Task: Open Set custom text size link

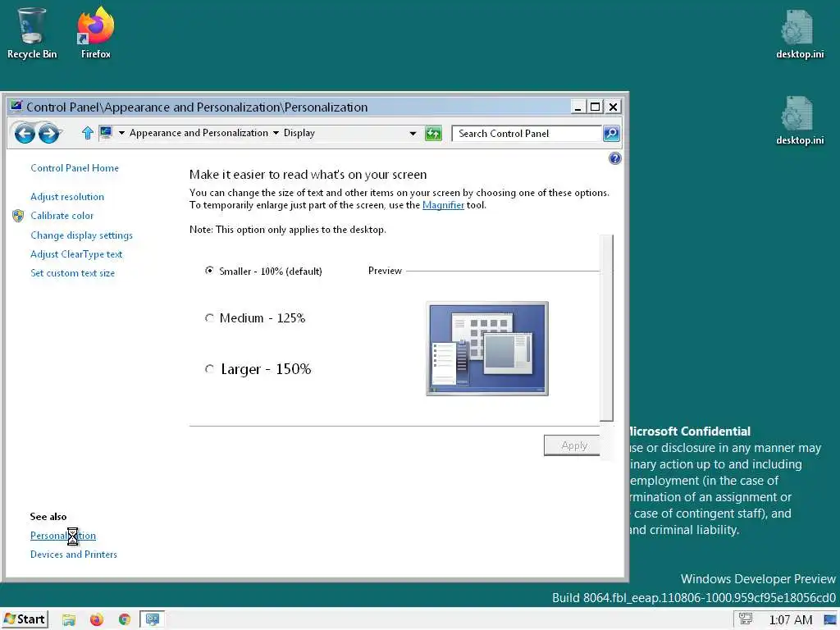Action: point(72,272)
